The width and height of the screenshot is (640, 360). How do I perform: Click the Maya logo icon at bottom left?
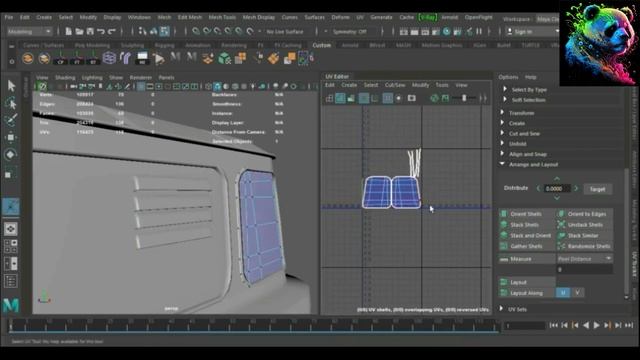11,304
